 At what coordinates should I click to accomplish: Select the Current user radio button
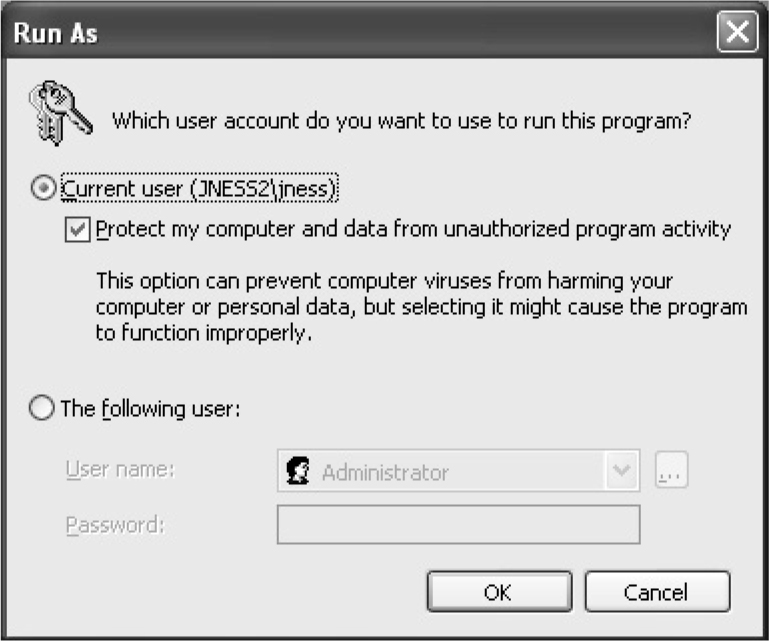(x=44, y=188)
